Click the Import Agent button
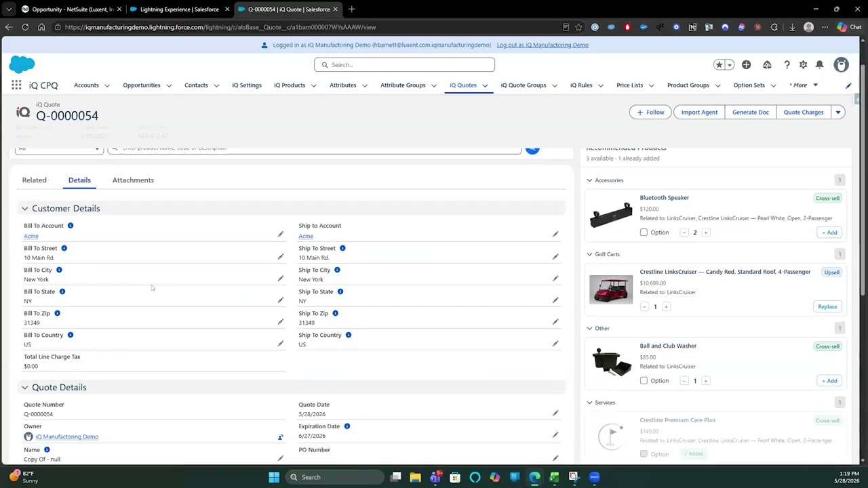The image size is (868, 488). click(699, 113)
